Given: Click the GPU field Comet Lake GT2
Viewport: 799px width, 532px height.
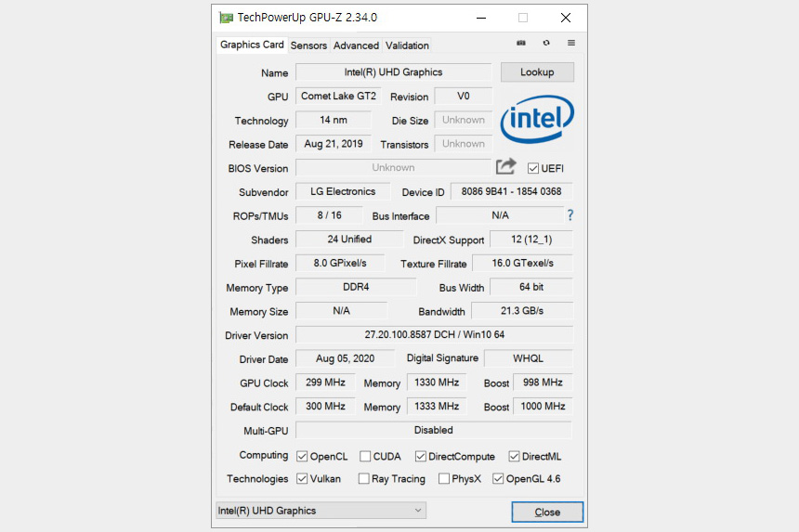Looking at the screenshot, I should click(x=338, y=97).
